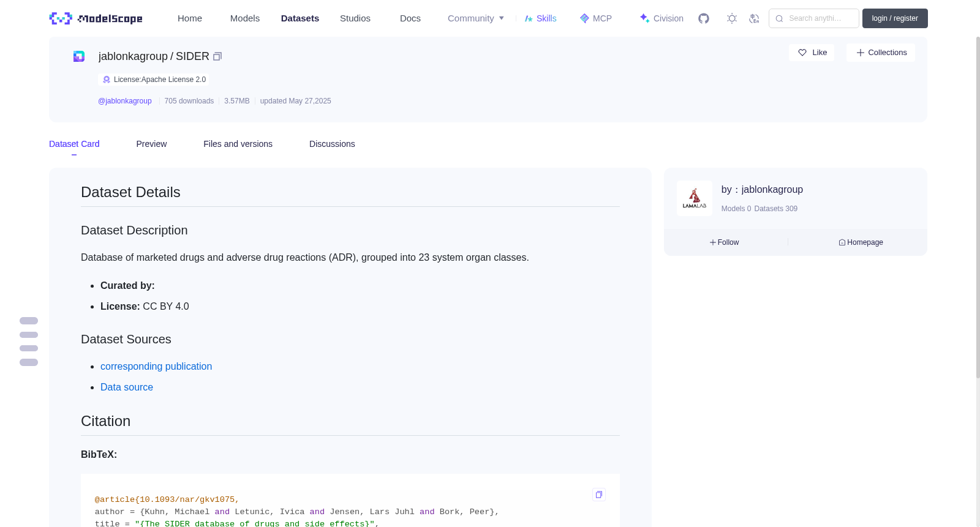Open the Civision link
The image size is (980, 527).
coord(661,18)
